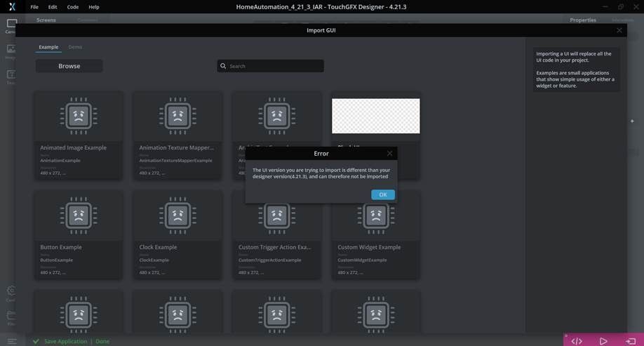Close the Error dialog with its X
The width and height of the screenshot is (644, 346).
389,153
